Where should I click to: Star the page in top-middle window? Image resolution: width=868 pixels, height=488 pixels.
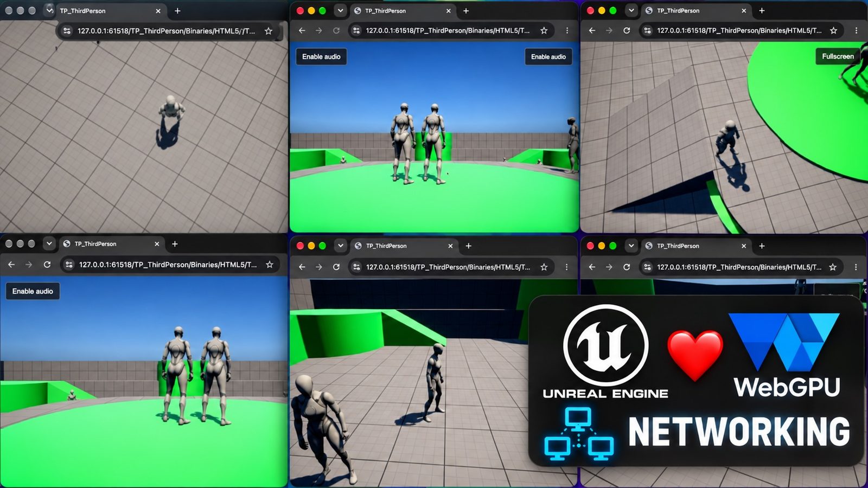pos(544,30)
